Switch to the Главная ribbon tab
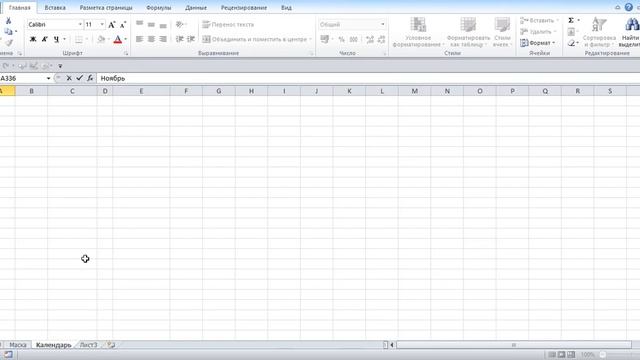 [x=19, y=8]
